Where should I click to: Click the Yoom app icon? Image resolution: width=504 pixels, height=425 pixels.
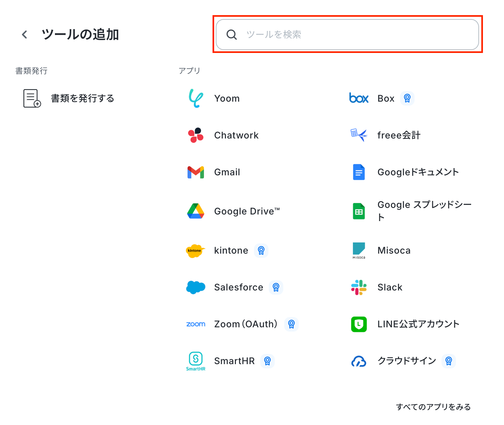[196, 98]
